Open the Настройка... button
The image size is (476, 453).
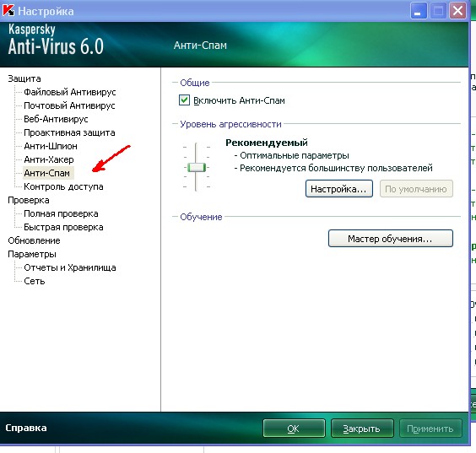(338, 189)
